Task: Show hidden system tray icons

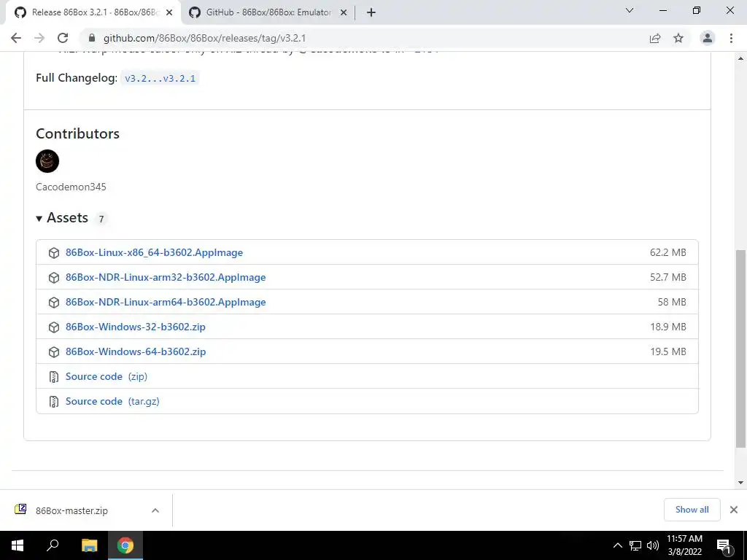Action: (617, 545)
